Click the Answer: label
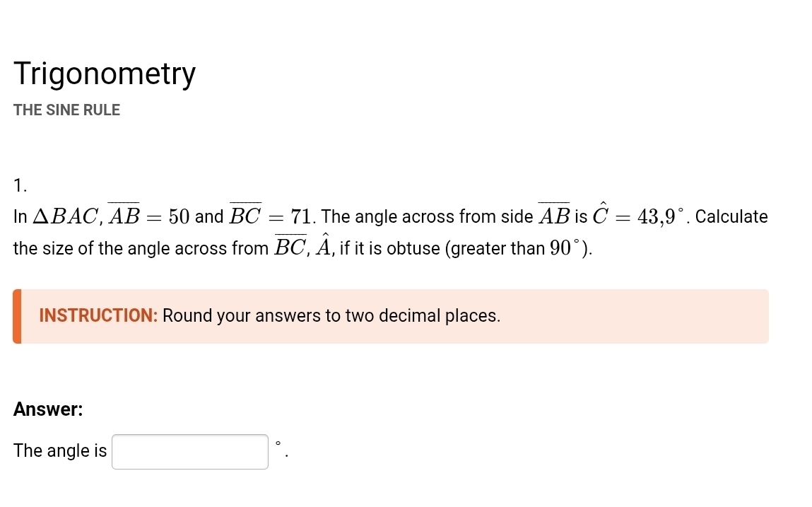This screenshot has width=812, height=507. [x=48, y=409]
